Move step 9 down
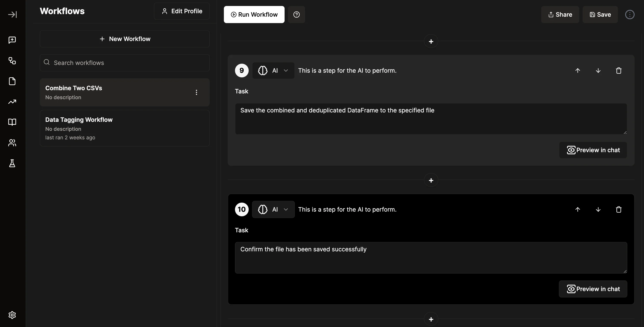The image size is (644, 327). [x=598, y=71]
